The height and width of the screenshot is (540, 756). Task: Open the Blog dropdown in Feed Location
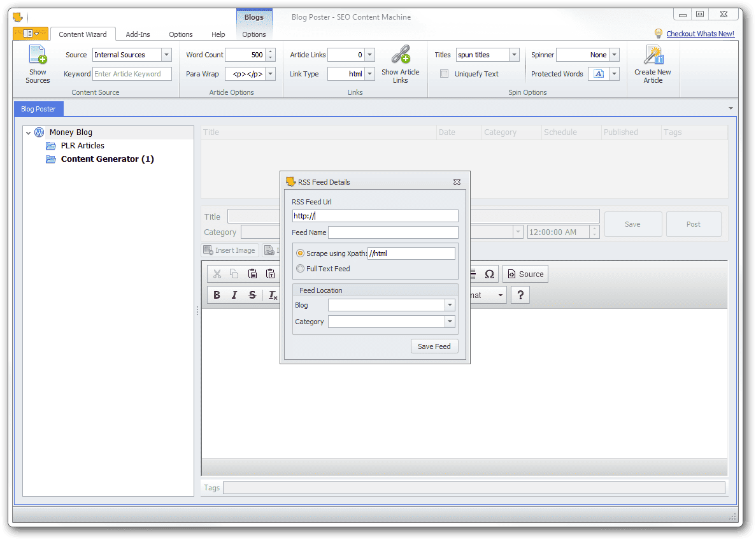click(450, 305)
